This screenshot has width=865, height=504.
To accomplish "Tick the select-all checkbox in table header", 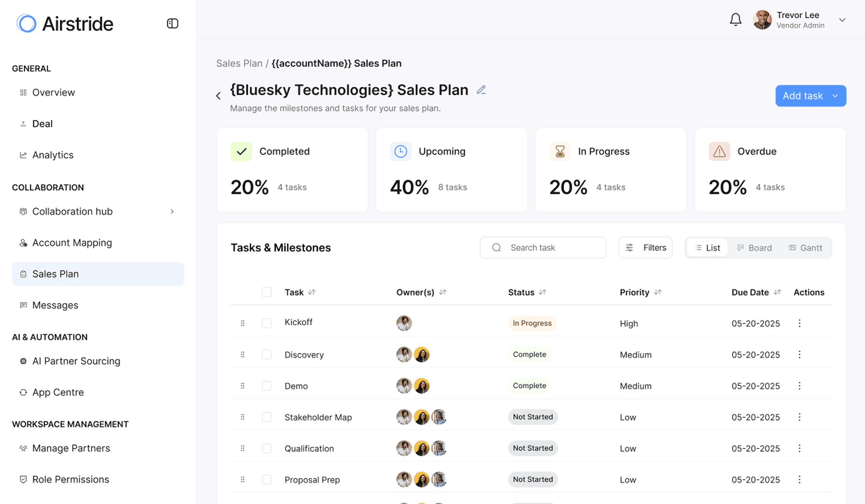I will [267, 291].
